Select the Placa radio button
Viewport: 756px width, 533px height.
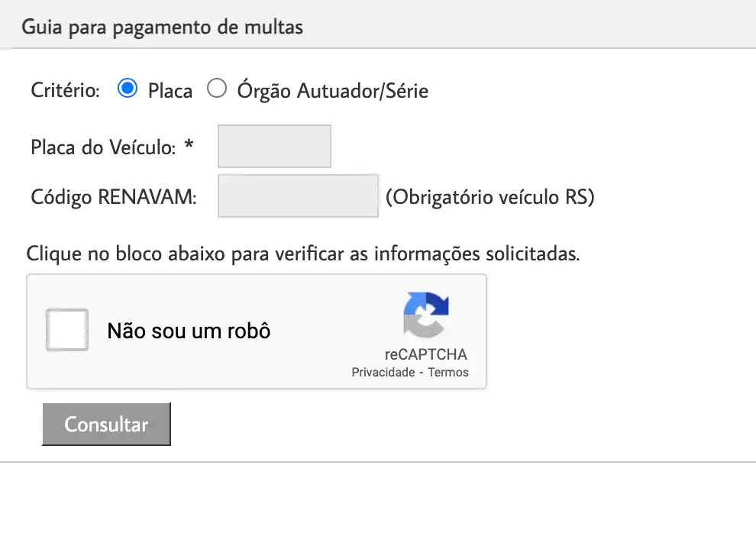tap(128, 89)
